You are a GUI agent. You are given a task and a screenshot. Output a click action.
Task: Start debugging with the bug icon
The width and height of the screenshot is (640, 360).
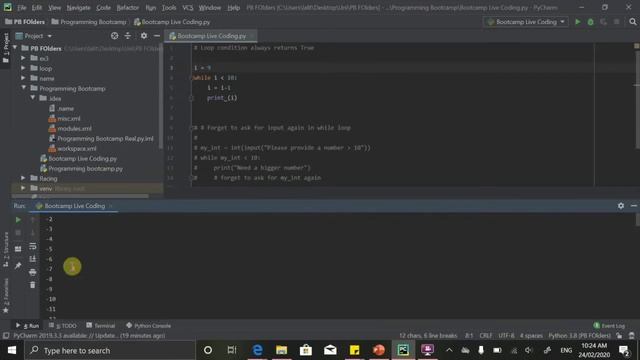point(591,22)
